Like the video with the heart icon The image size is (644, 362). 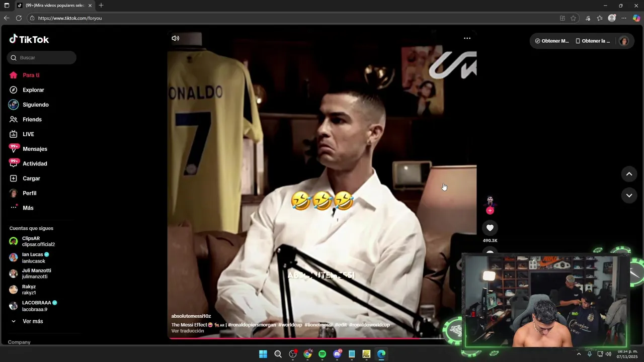[490, 228]
